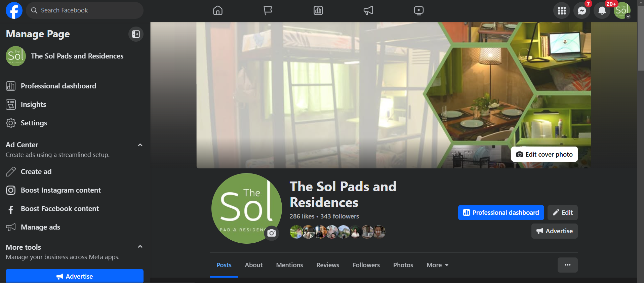Collapse the Manage Page sidebar panel icon

point(136,34)
